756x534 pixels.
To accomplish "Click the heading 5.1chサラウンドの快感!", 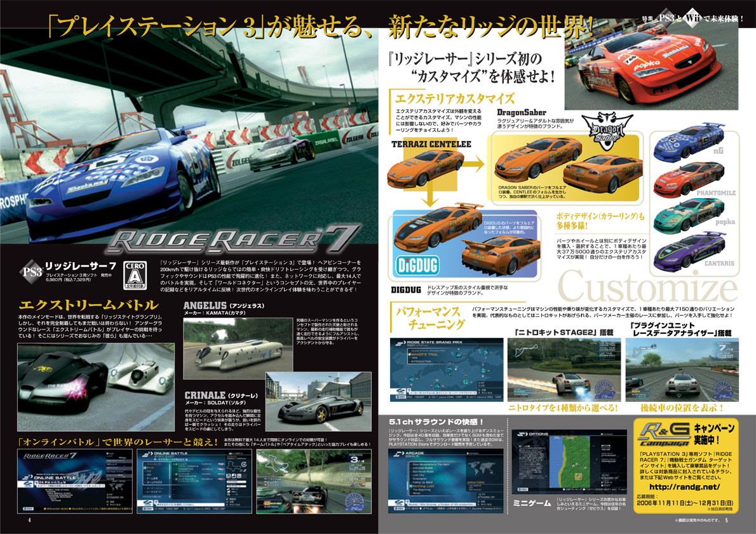I will pos(436,422).
